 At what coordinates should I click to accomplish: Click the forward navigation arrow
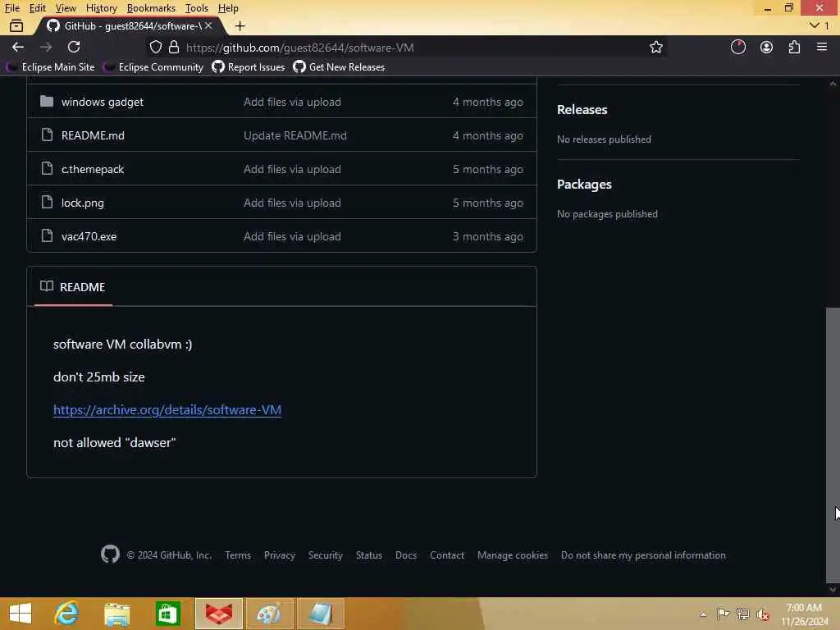point(46,47)
